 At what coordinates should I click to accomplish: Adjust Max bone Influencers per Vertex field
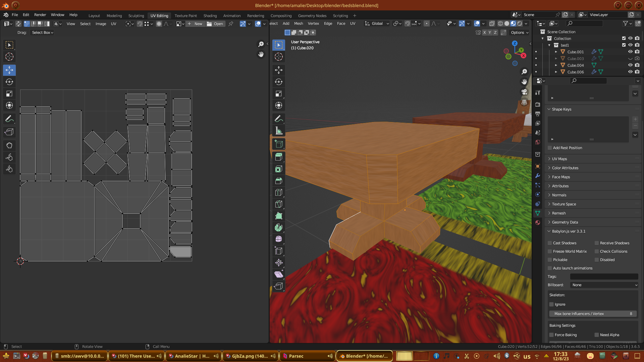[x=593, y=314]
